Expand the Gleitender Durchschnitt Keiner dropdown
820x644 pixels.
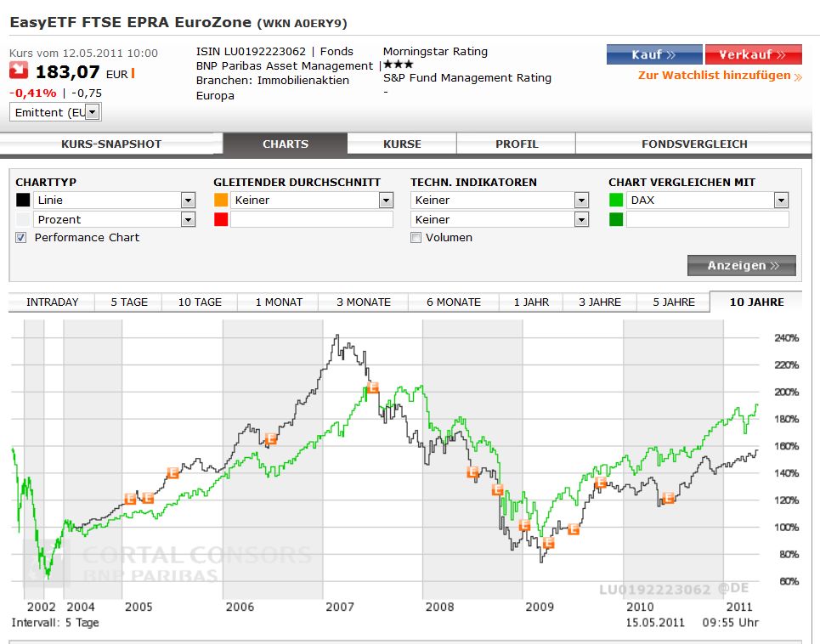[312, 201]
